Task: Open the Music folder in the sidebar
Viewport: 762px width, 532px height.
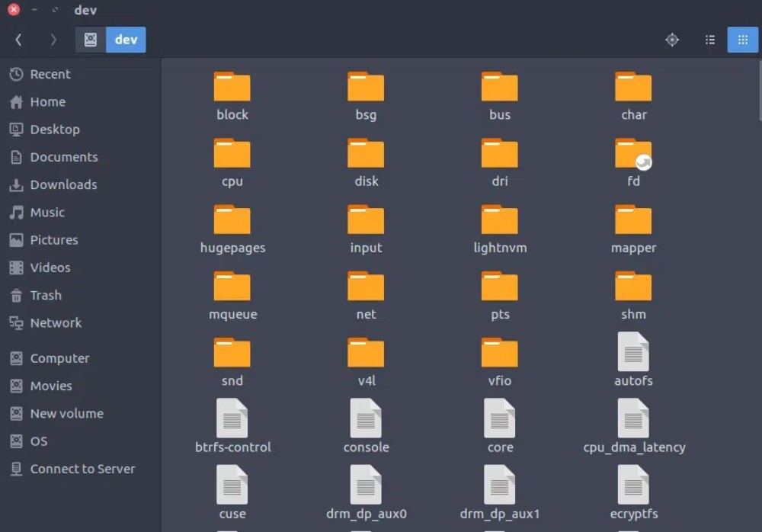Action: point(49,212)
